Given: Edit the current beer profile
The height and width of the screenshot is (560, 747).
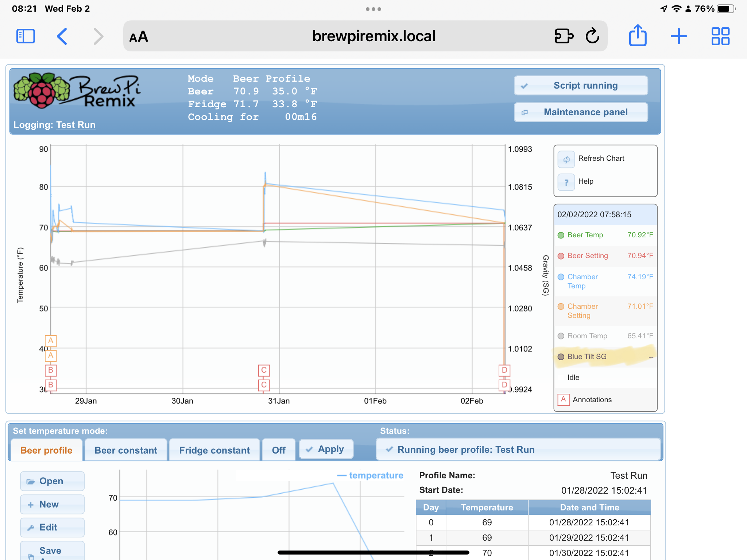Looking at the screenshot, I should click(52, 527).
